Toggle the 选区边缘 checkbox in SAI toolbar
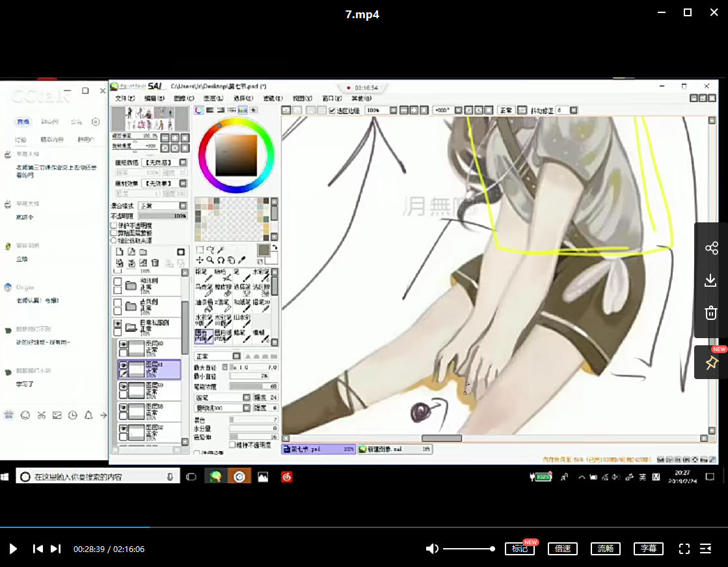Screen dimensions: 728x567 (x=332, y=111)
